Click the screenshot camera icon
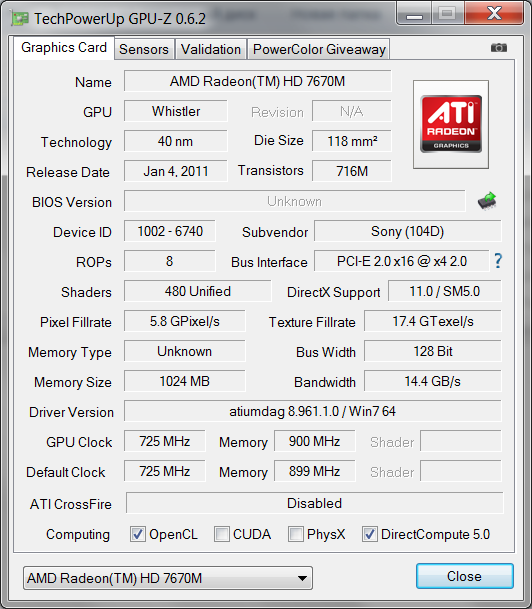Image resolution: width=532 pixels, height=609 pixels. coord(499,47)
